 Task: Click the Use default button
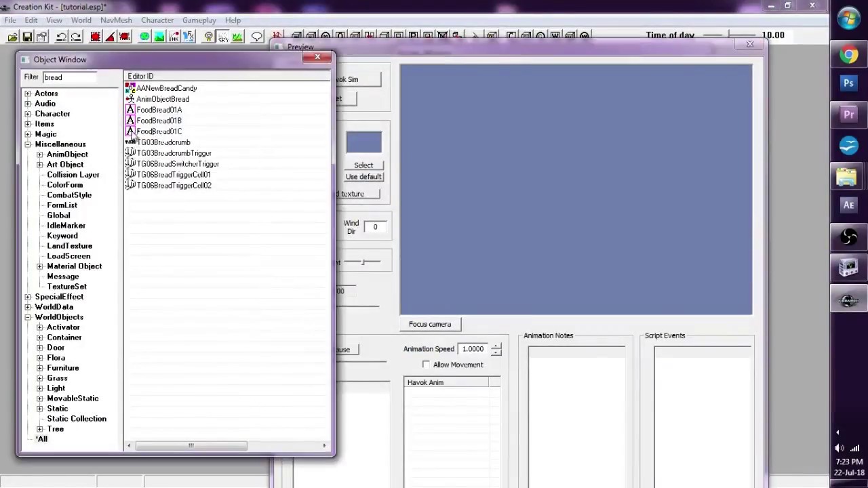(363, 177)
